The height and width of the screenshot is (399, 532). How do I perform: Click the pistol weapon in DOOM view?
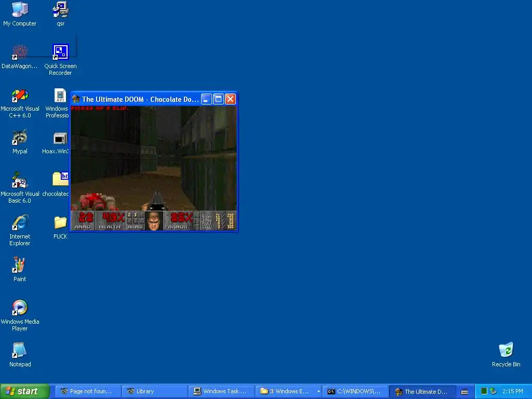click(157, 201)
